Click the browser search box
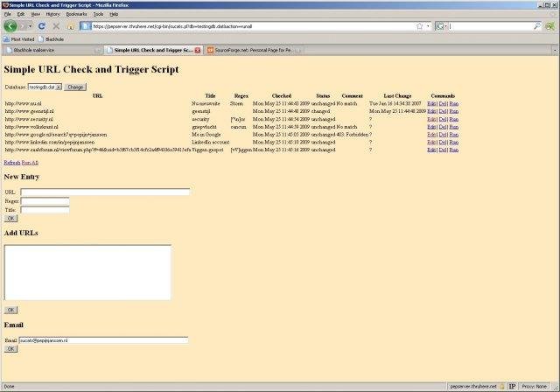The height and width of the screenshot is (392, 560). [x=491, y=26]
